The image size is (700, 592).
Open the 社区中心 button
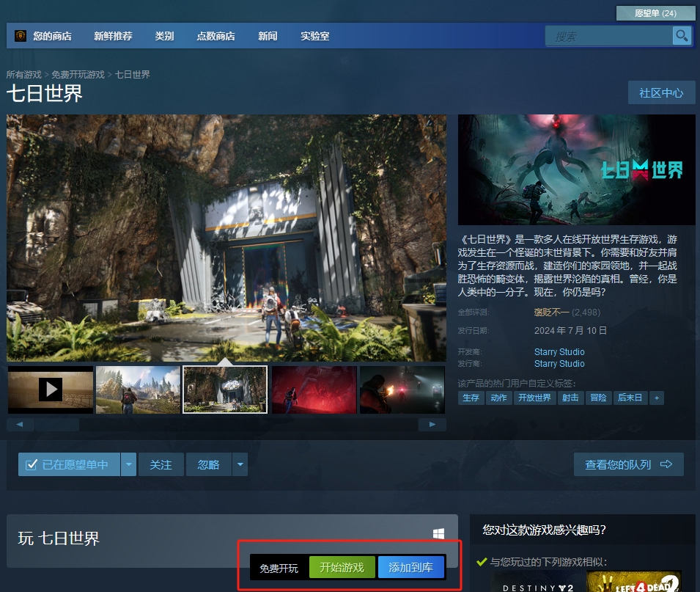(661, 92)
